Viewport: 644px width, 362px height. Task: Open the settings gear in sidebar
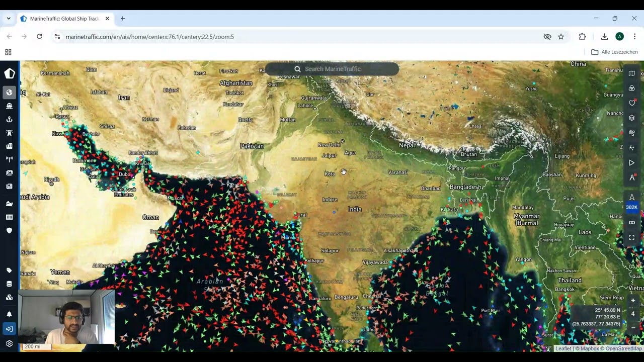point(9,344)
